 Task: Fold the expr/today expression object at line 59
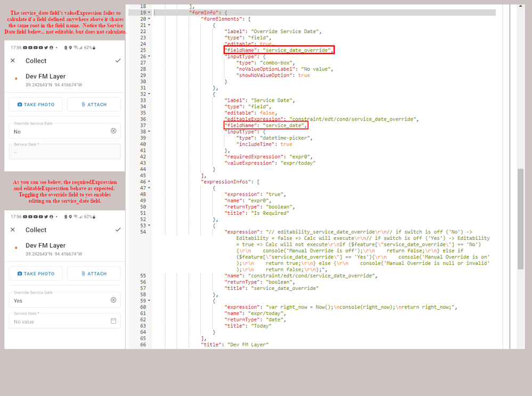point(149,301)
